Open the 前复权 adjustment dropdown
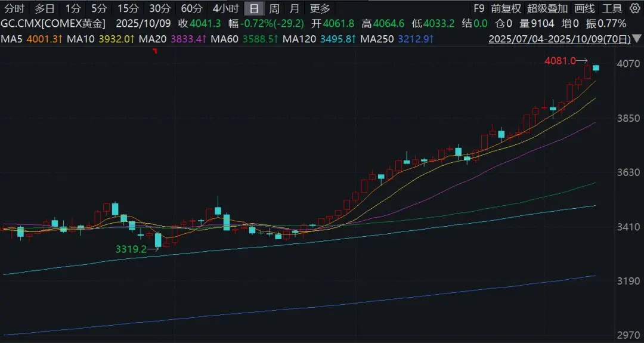Image resolution: width=644 pixels, height=343 pixels. (506, 8)
